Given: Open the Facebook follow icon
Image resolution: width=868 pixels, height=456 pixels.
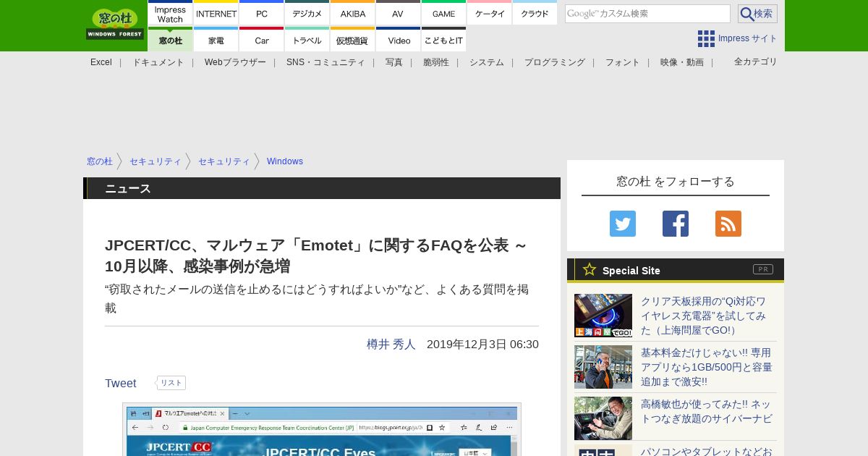Looking at the screenshot, I should [676, 224].
